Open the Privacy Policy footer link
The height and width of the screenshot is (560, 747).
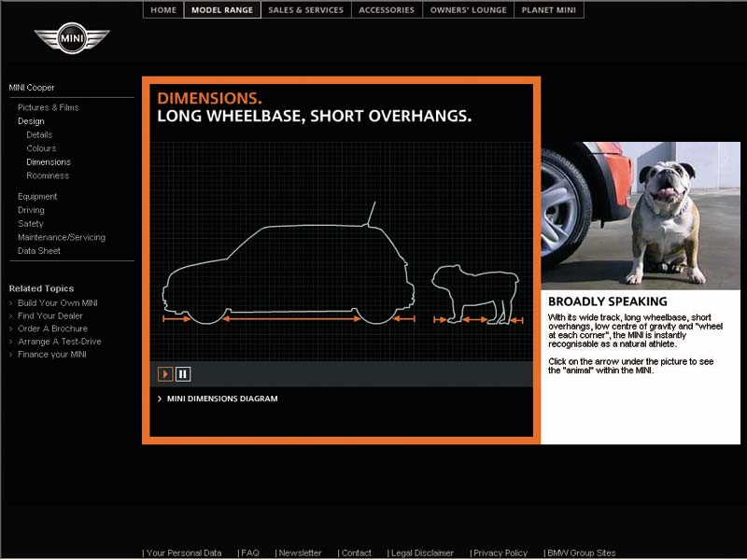[500, 553]
